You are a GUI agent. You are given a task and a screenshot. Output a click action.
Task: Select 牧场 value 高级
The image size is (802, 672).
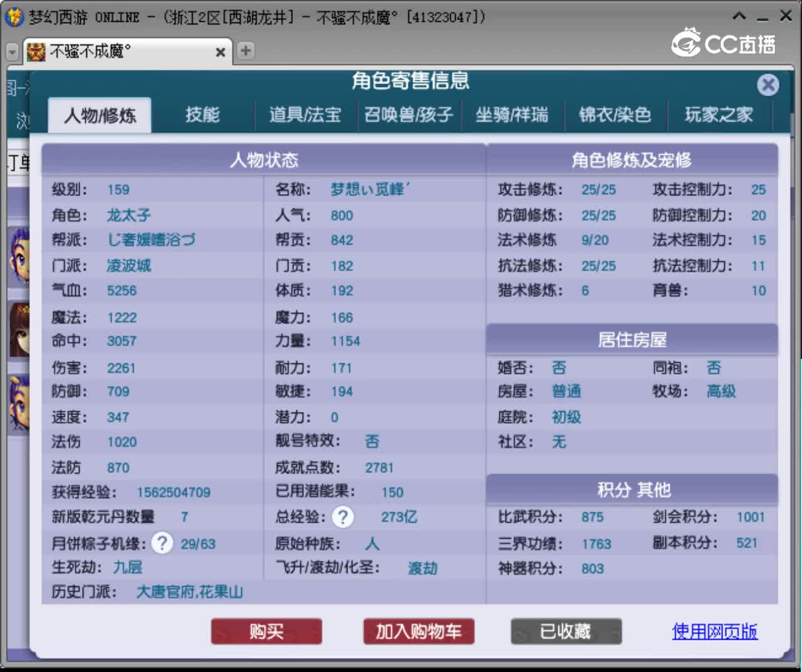(721, 391)
